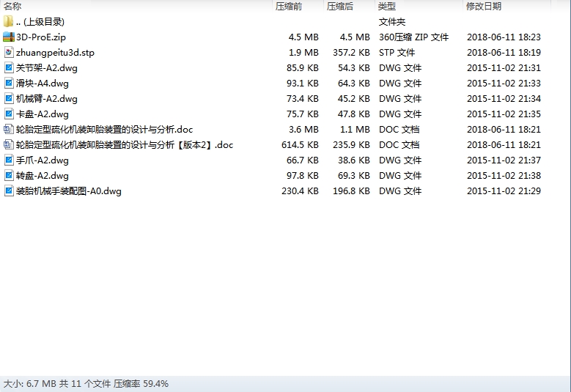
Task: Click the date 2015-11-02 21:34
Action: click(504, 99)
